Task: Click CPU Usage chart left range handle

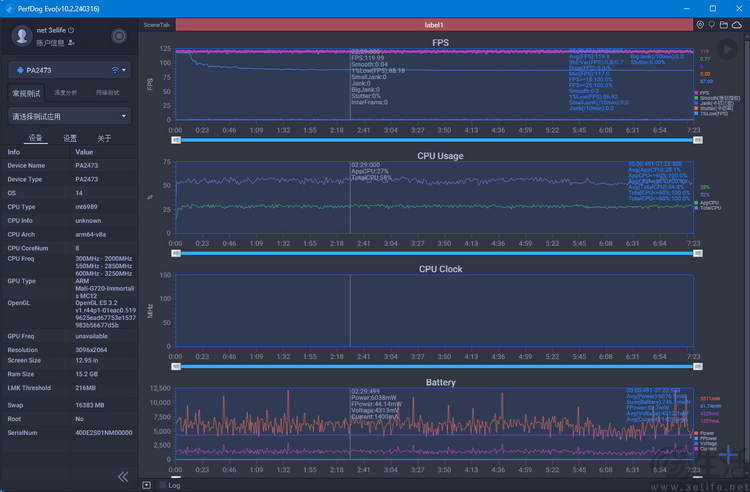Action: tap(176, 253)
